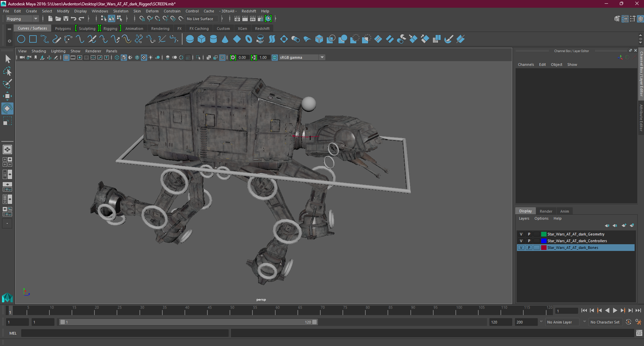
Task: Switch to the Polygons shelf tab
Action: point(63,29)
